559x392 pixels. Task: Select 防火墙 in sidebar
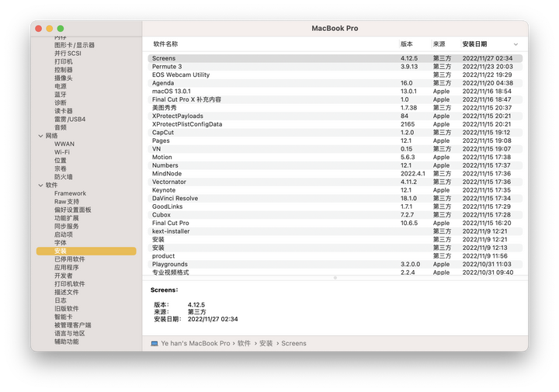pos(64,177)
